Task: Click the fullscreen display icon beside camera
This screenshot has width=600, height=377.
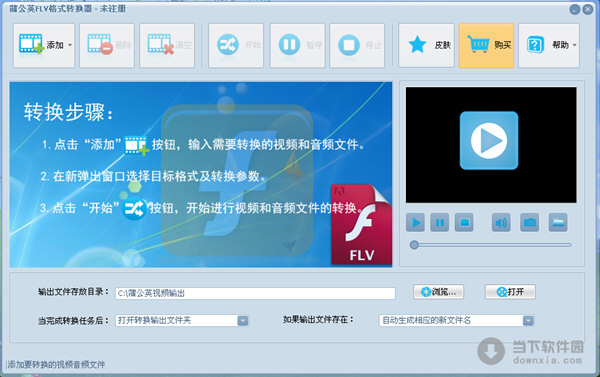Action: tap(558, 223)
